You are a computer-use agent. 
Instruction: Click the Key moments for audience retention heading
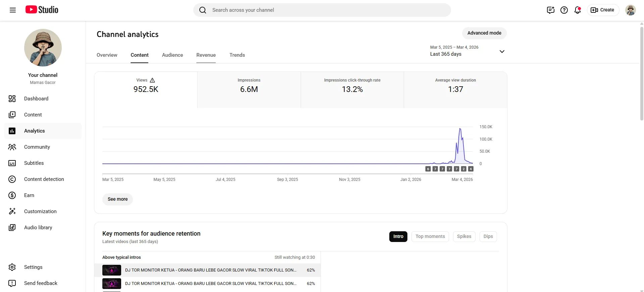(x=151, y=234)
